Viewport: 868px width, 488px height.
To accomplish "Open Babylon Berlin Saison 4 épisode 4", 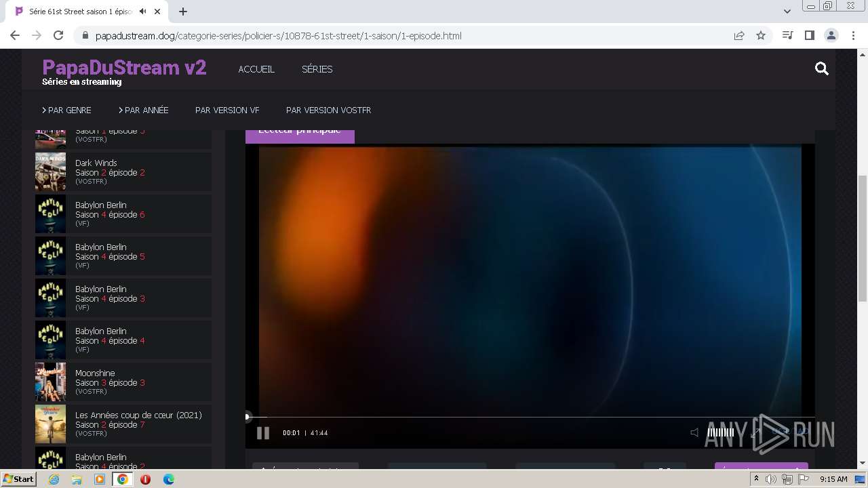I will [123, 340].
